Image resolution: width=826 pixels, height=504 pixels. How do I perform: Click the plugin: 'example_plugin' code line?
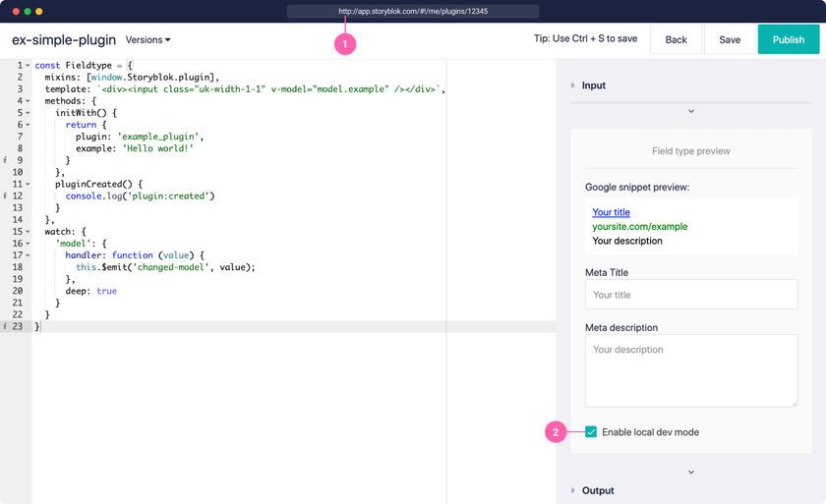(x=140, y=137)
